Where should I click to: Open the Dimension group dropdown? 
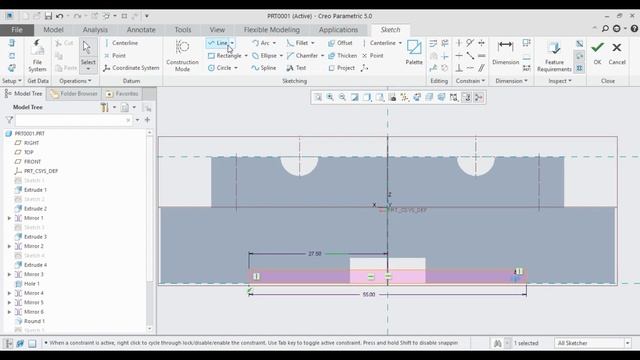click(x=511, y=81)
